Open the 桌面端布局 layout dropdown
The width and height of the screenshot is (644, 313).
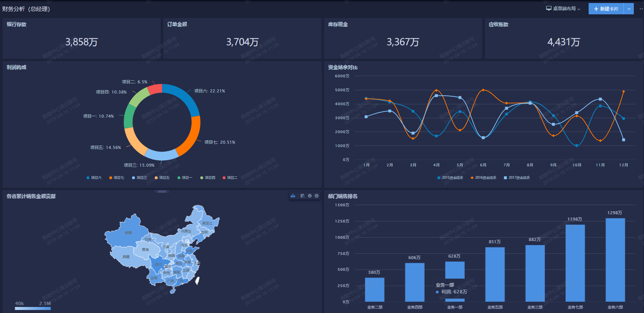tap(563, 9)
